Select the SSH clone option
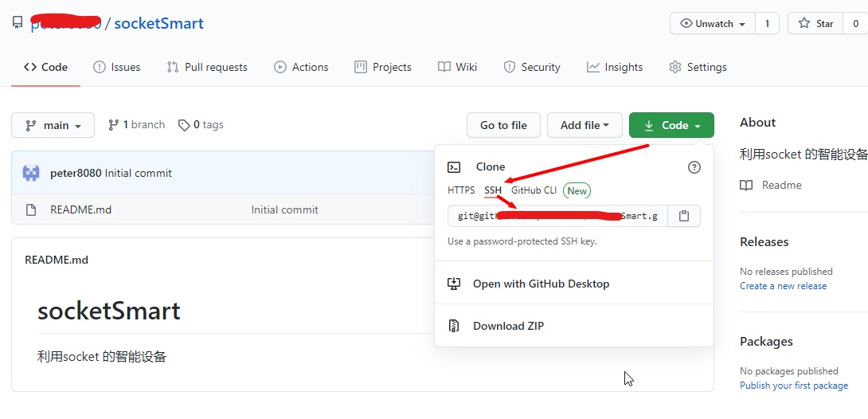The image size is (868, 419). coord(493,190)
